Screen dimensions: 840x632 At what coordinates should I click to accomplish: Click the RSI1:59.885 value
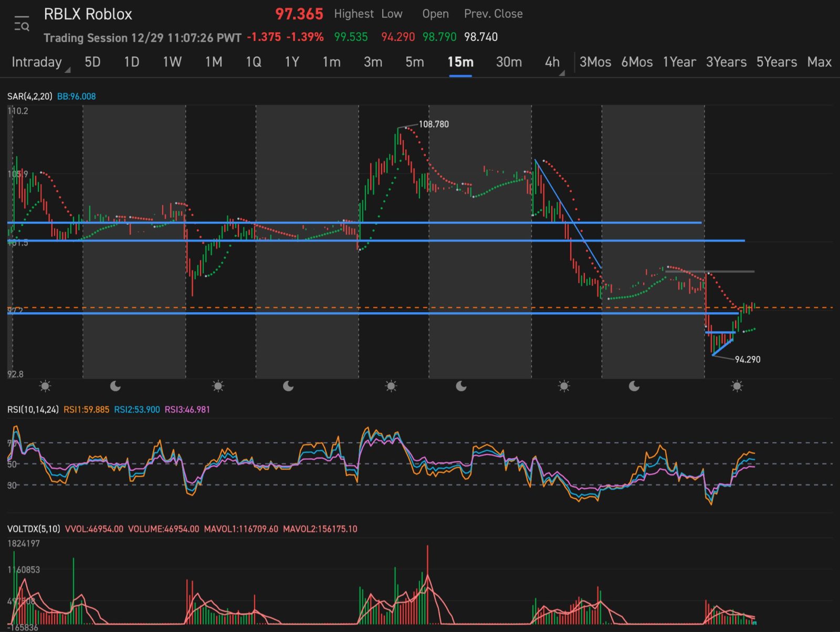86,409
